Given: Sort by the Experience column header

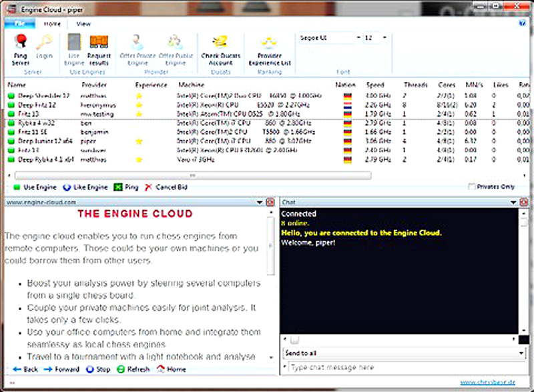Looking at the screenshot, I should tap(152, 85).
